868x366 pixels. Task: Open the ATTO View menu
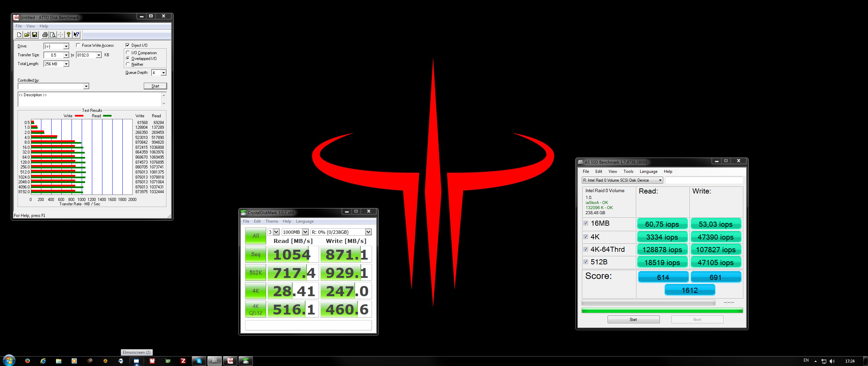coord(31,26)
